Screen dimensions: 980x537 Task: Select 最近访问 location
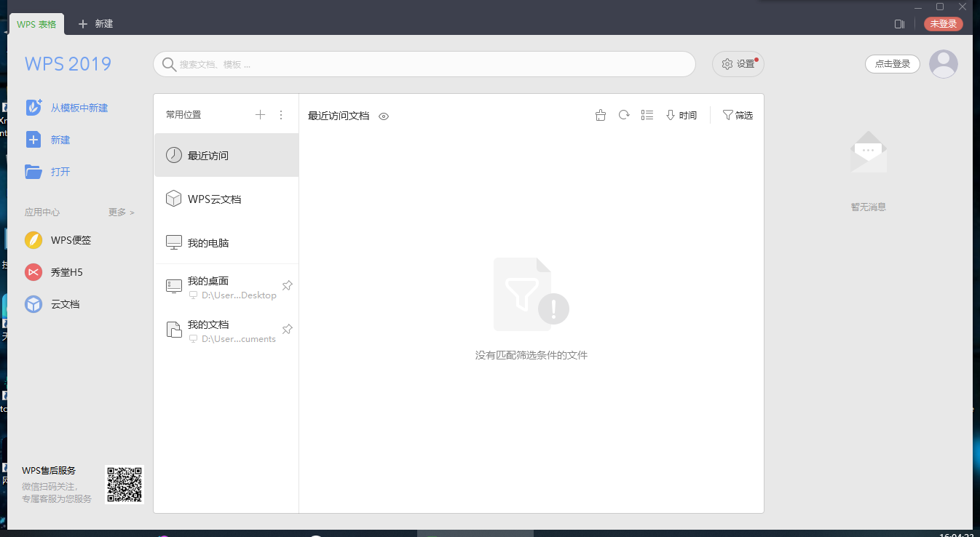226,155
